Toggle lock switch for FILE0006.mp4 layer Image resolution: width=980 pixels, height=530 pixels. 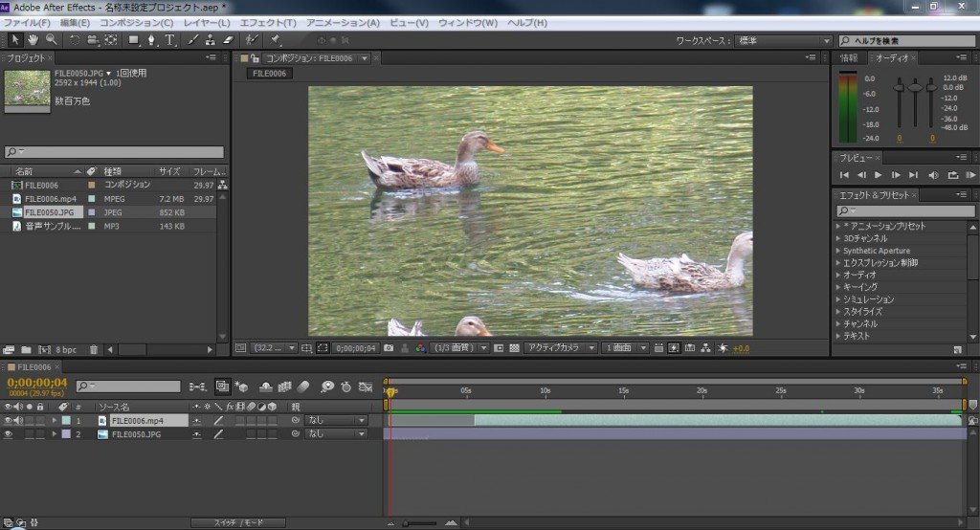click(x=40, y=421)
